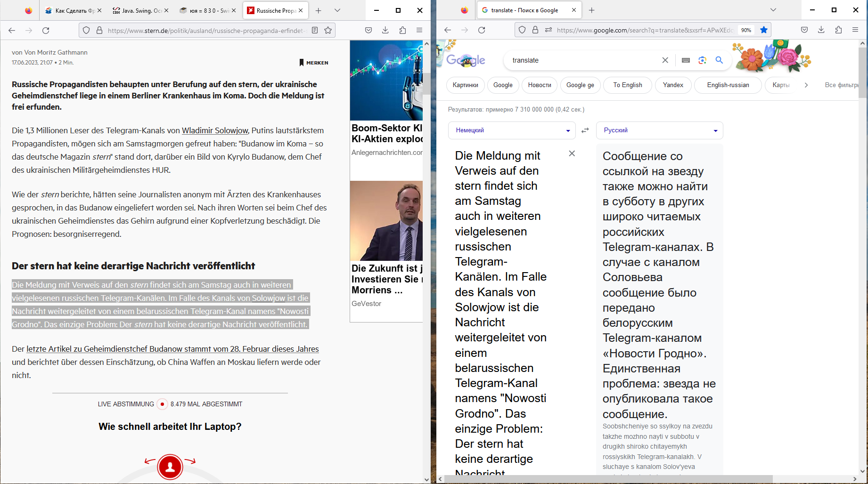Click the 90% zoom level indicator

[x=745, y=30]
